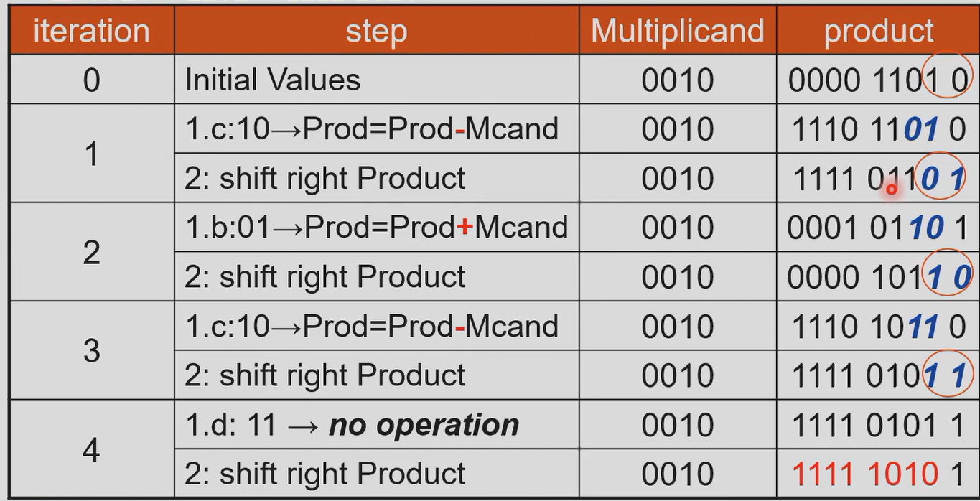Click the iteration 0 cell
This screenshot has width=980, height=501.
point(91,80)
